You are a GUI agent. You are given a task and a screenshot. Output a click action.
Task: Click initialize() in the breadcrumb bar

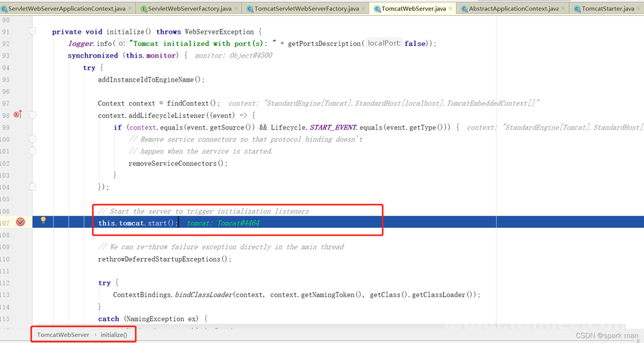113,335
